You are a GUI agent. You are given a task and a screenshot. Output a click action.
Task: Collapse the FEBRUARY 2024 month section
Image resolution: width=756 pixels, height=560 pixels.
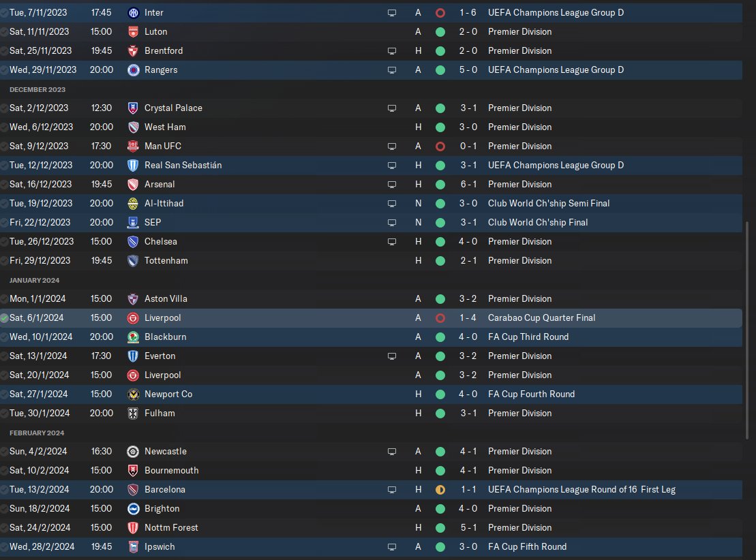37,433
